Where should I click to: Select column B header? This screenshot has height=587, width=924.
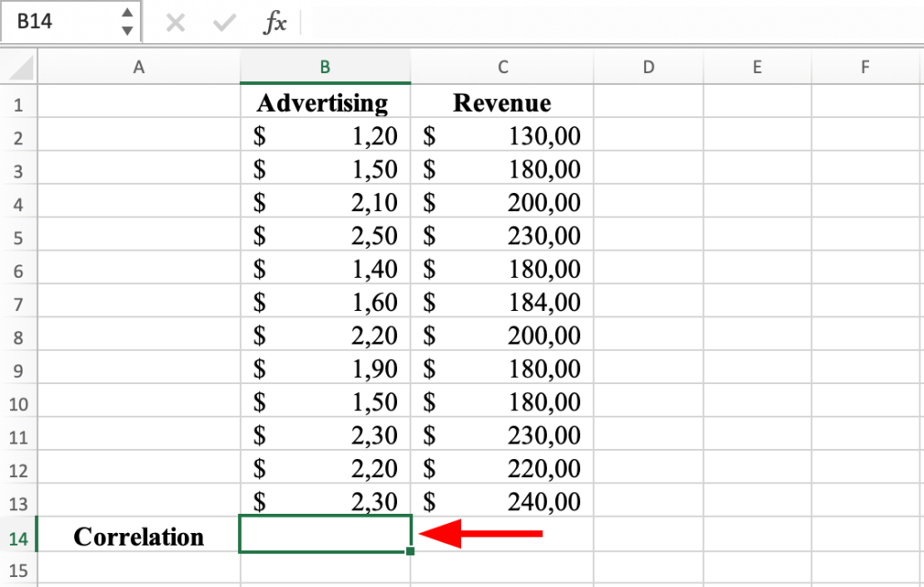(325, 67)
